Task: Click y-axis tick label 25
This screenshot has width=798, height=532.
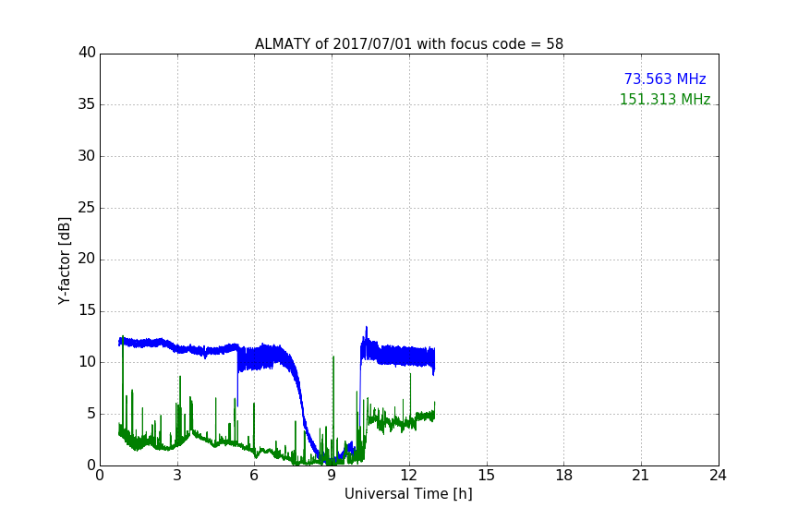Action: pyautogui.click(x=87, y=207)
